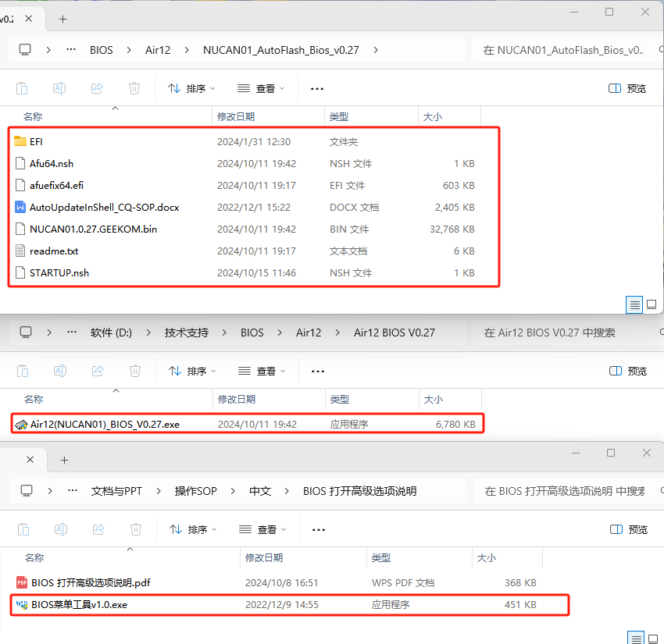The image size is (664, 644).
Task: Select the details view icon in the status bar
Action: click(x=634, y=304)
